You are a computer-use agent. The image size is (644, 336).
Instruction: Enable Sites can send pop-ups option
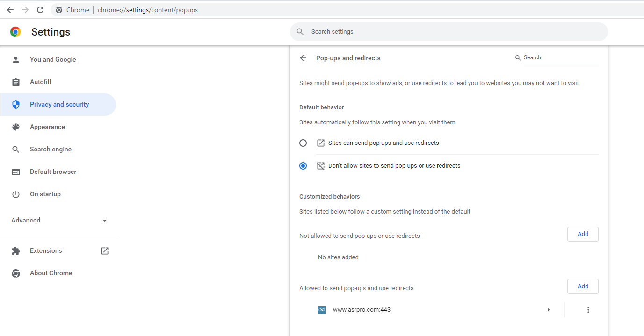303,143
